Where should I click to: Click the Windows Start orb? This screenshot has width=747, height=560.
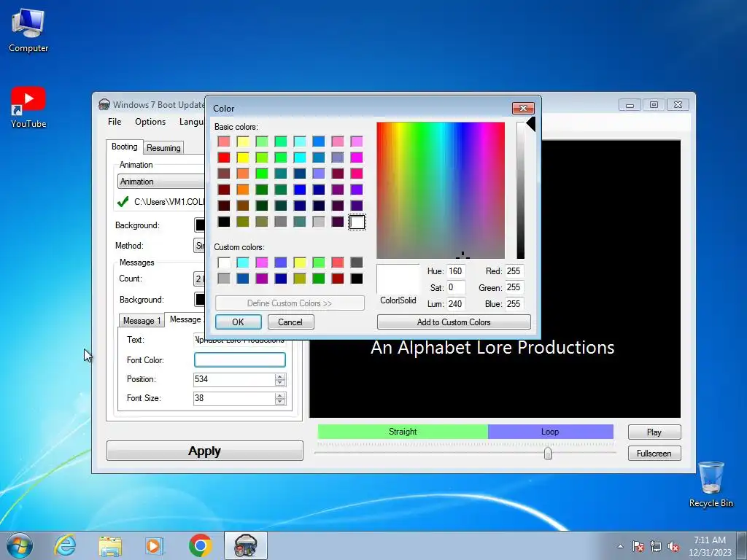(x=20, y=545)
